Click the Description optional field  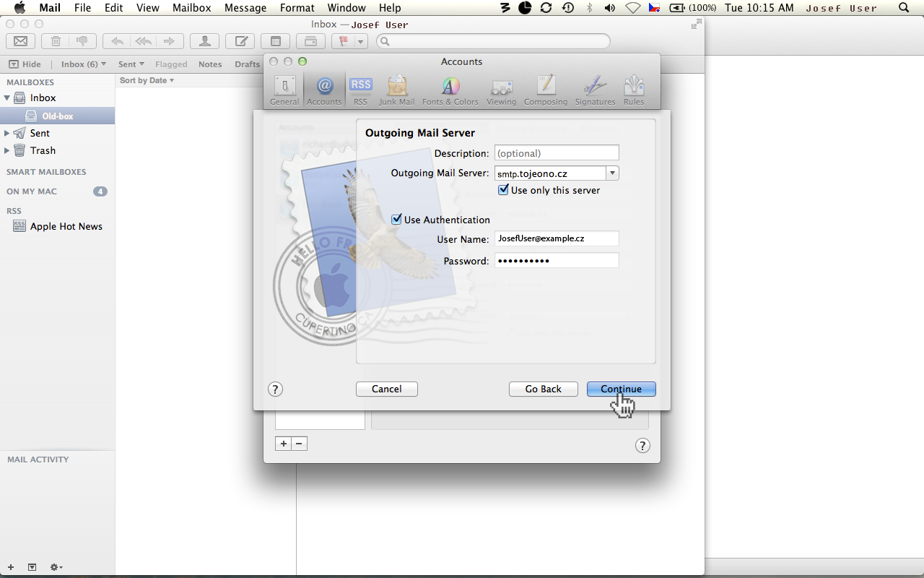tap(557, 153)
